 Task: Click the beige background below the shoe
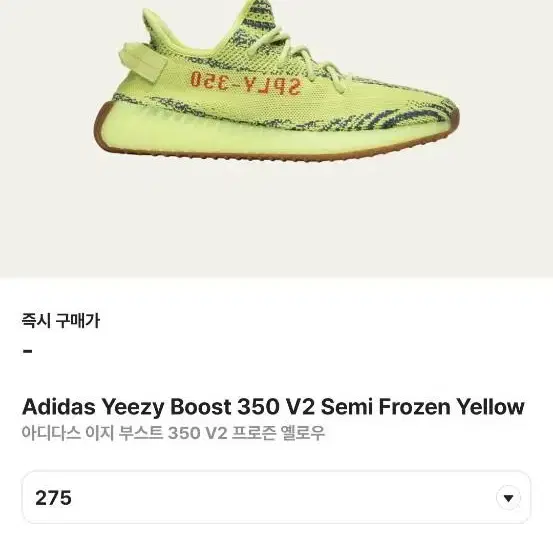tap(276, 219)
